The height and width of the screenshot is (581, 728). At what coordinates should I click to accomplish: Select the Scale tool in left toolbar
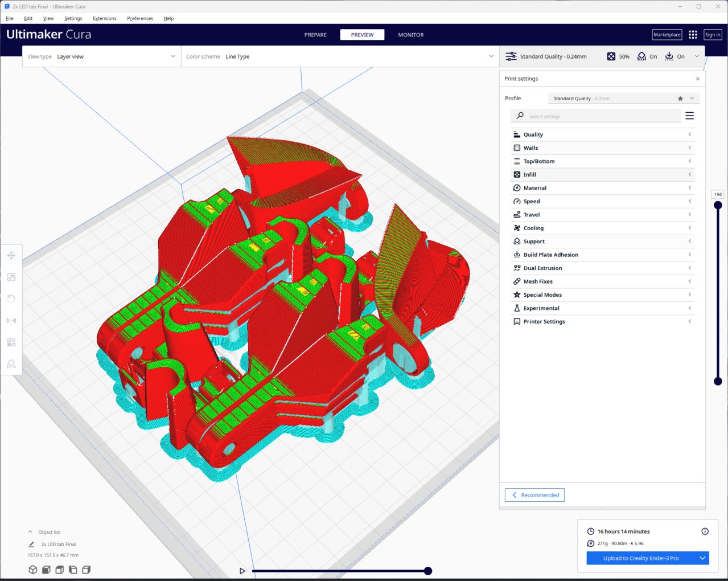(11, 277)
